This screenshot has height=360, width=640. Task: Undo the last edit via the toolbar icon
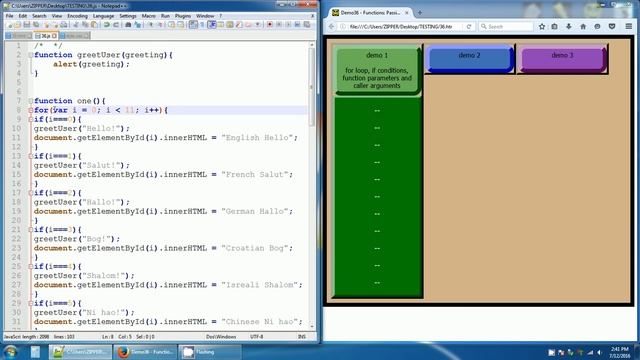[106, 25]
